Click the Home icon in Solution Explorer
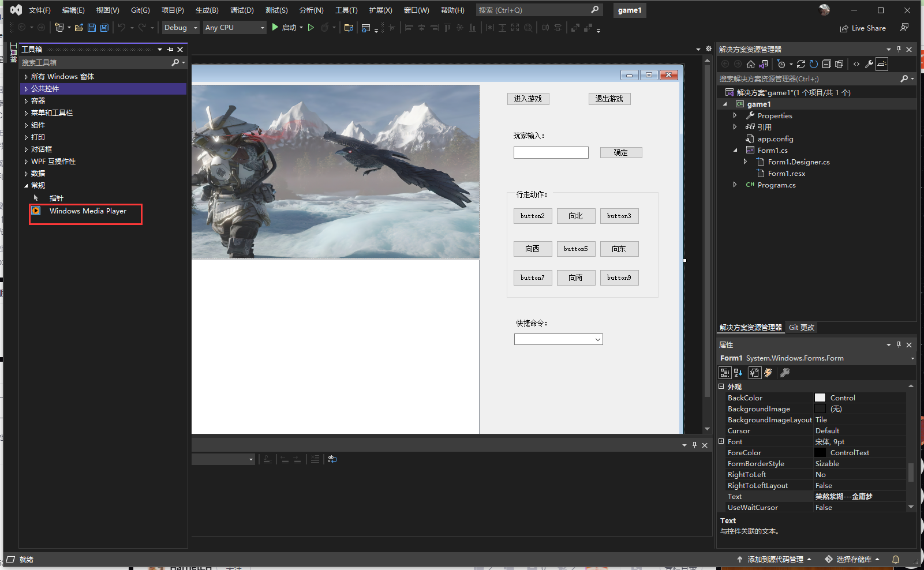The width and height of the screenshot is (924, 570). (750, 64)
